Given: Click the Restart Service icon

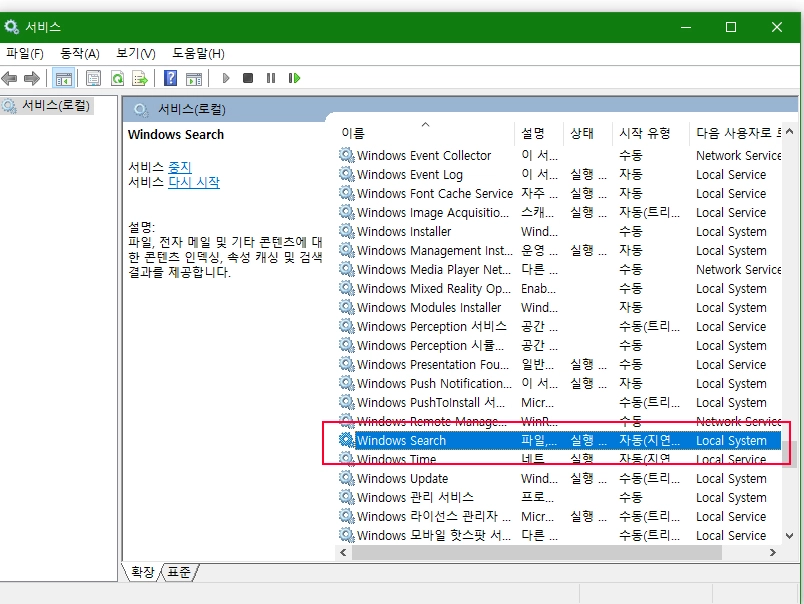Looking at the screenshot, I should [x=294, y=78].
